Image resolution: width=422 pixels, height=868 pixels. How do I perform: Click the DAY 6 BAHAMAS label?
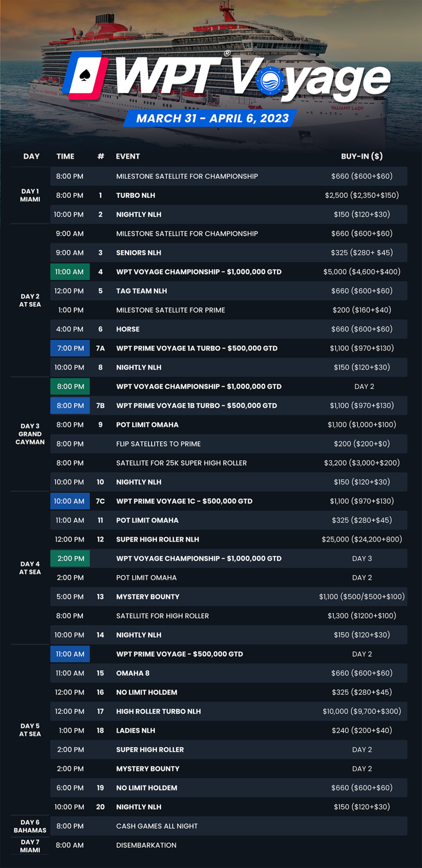pos(30,826)
